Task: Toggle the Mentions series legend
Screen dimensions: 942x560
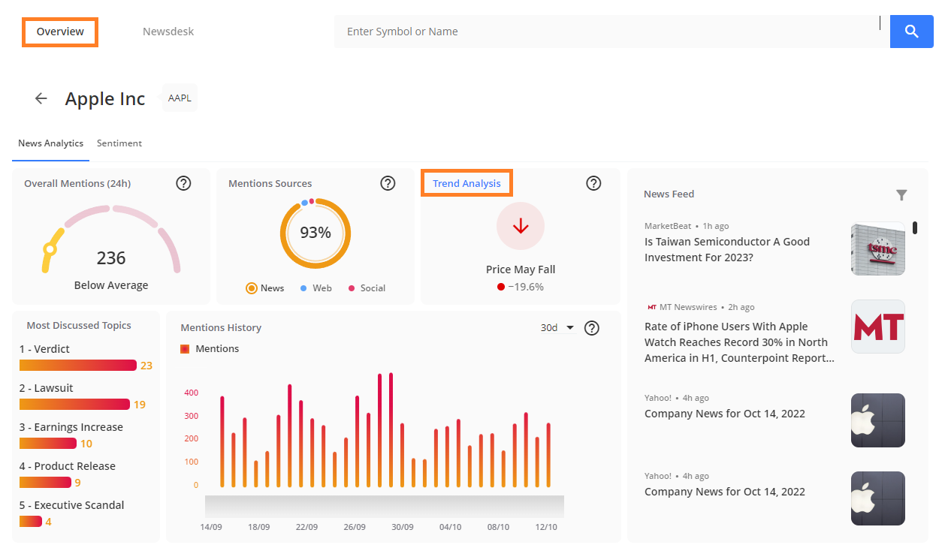Action: [210, 349]
